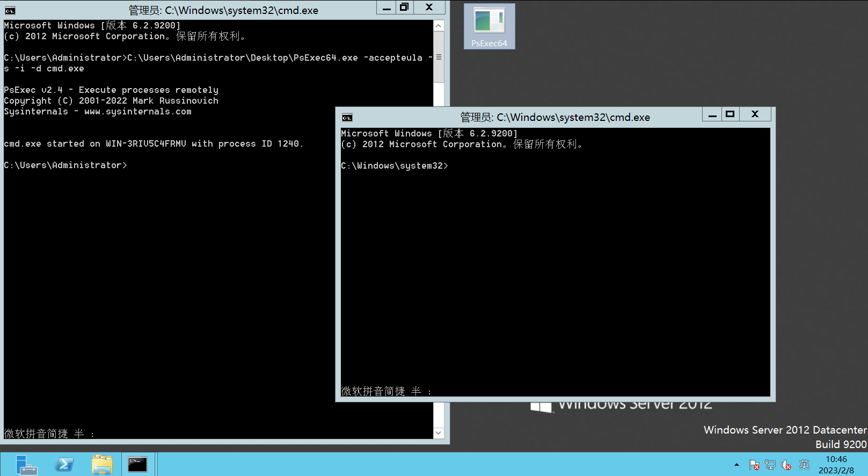Click the muted volume speaker tray icon
This screenshot has height=476, width=868.
(786, 465)
